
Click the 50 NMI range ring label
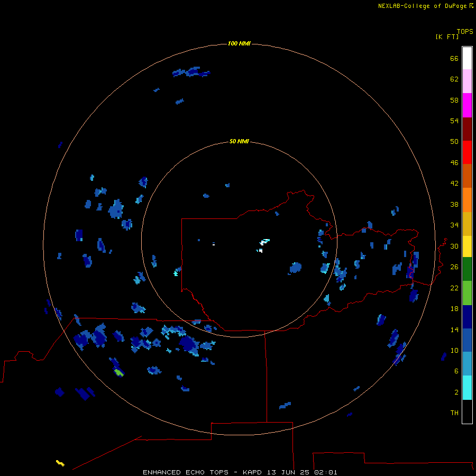tap(239, 141)
